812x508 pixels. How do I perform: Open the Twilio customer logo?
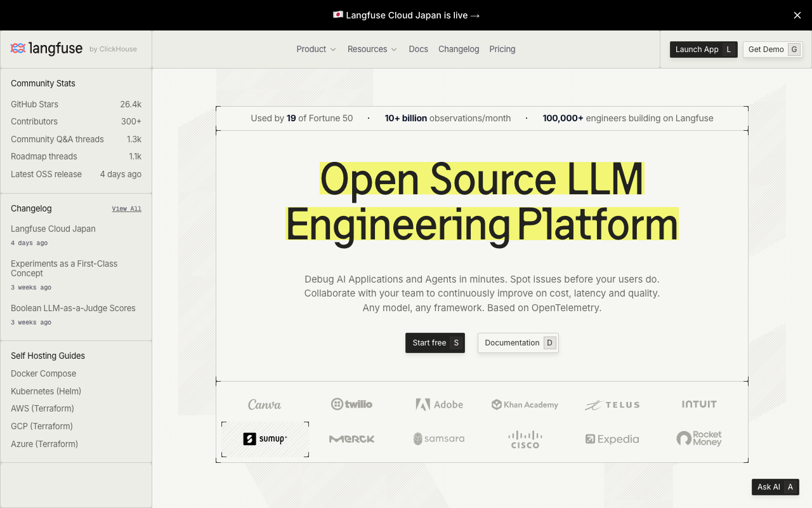(352, 404)
